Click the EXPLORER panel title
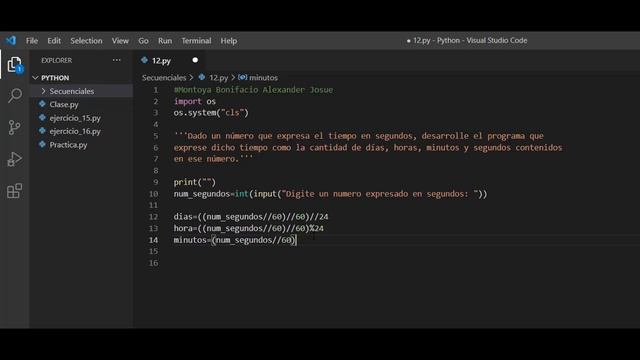This screenshot has width=640, height=360. (56, 60)
